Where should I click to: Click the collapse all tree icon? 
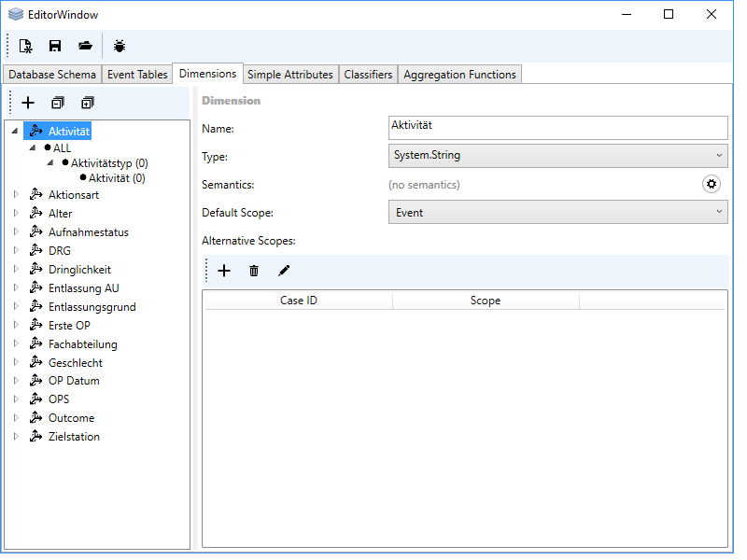[58, 103]
